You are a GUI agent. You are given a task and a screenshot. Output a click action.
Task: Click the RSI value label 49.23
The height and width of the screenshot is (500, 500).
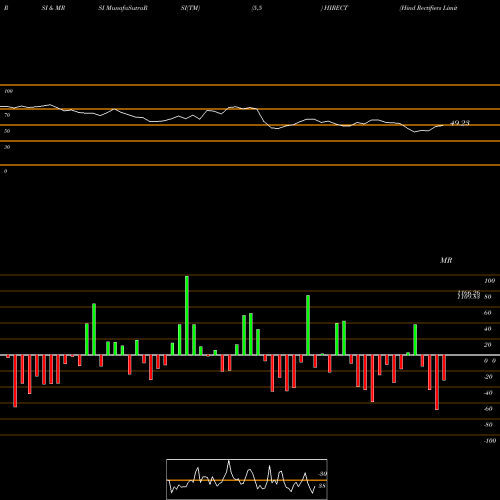coord(460,123)
